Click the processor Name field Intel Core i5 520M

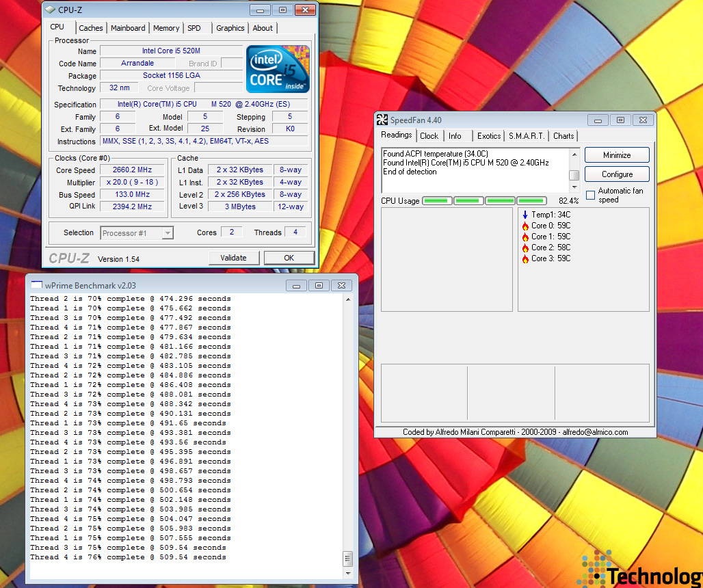[x=171, y=51]
